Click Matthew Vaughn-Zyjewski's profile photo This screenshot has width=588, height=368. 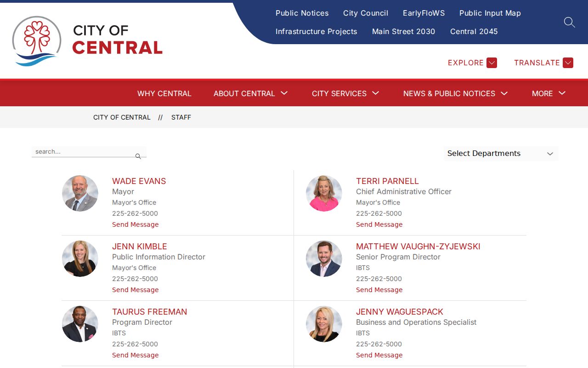[324, 259]
